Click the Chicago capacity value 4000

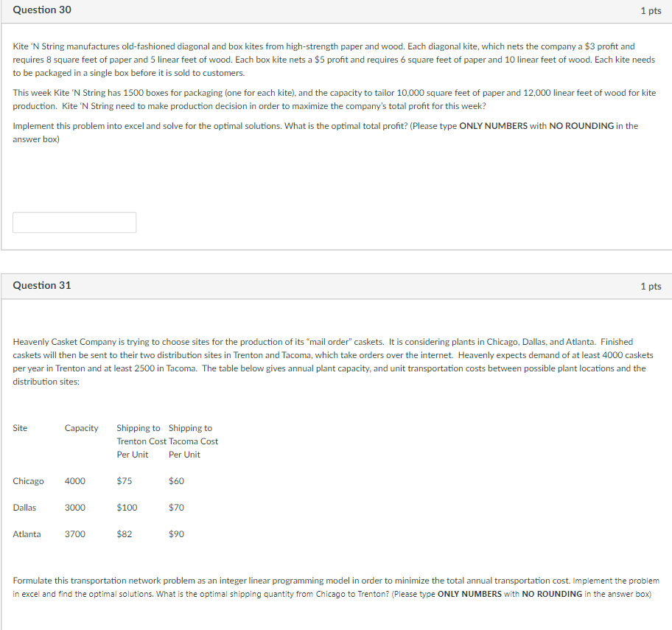[75, 481]
